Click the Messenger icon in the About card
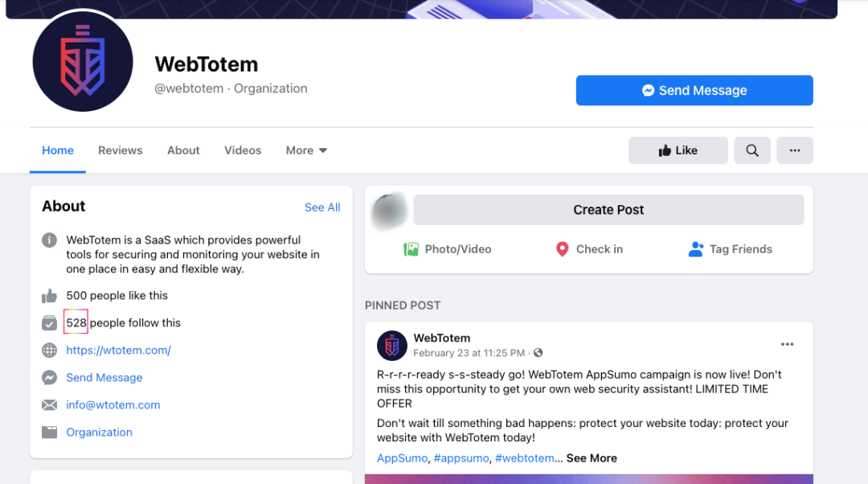Image resolution: width=868 pixels, height=484 pixels. tap(49, 378)
